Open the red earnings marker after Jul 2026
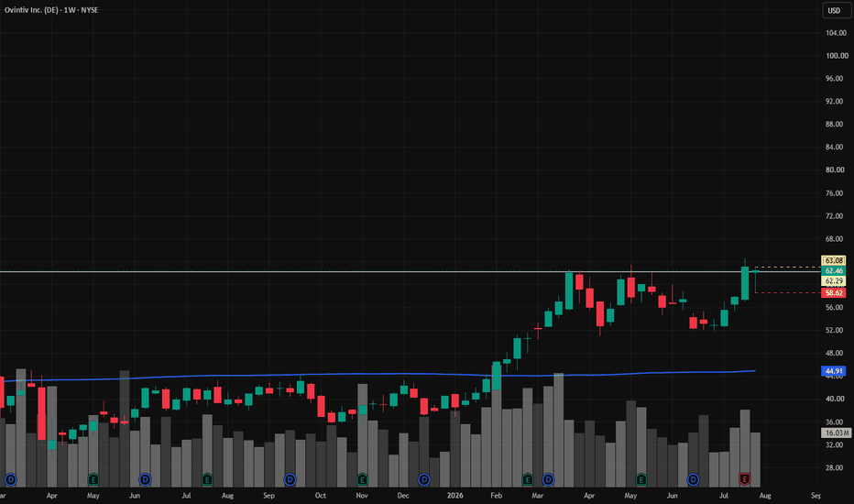Image resolution: width=854 pixels, height=504 pixels. pos(745,479)
